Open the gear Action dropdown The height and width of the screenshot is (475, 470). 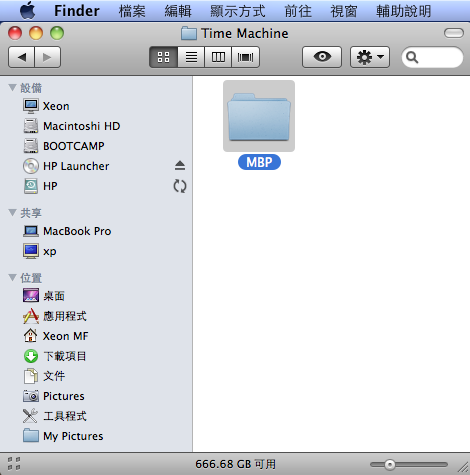370,57
